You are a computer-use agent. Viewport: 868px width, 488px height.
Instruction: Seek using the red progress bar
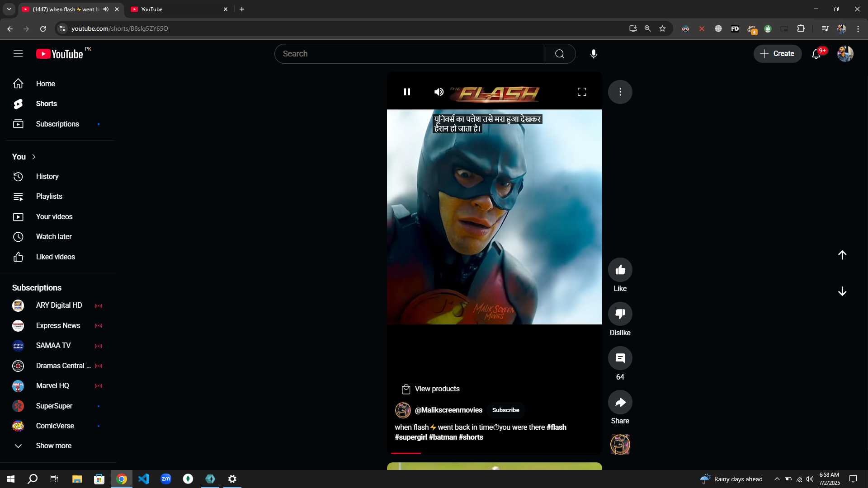(495, 453)
